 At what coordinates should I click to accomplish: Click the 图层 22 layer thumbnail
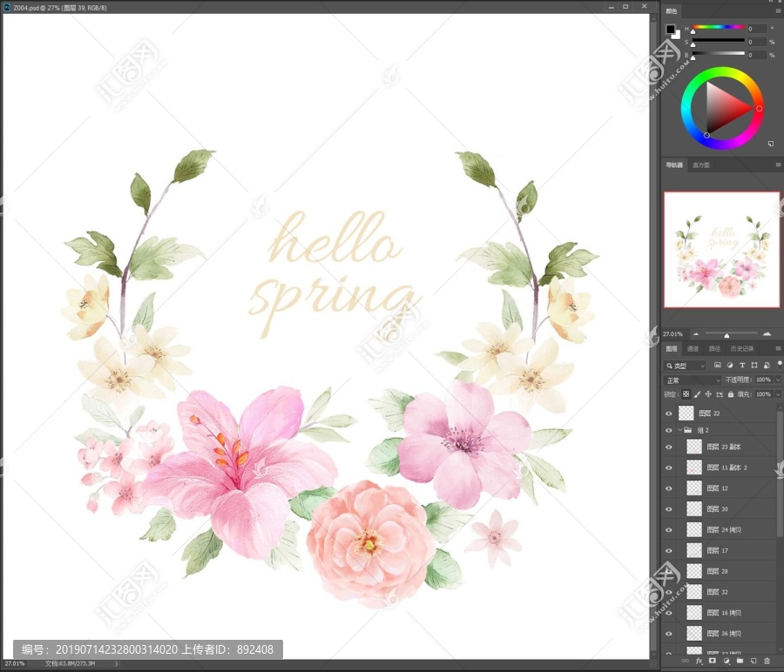tap(686, 413)
